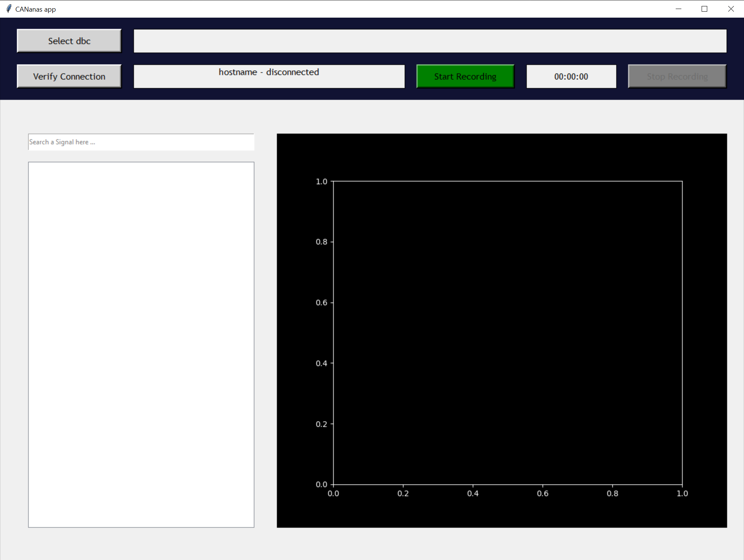Click the CANanas app title text
Image resolution: width=744 pixels, height=560 pixels.
35,9
